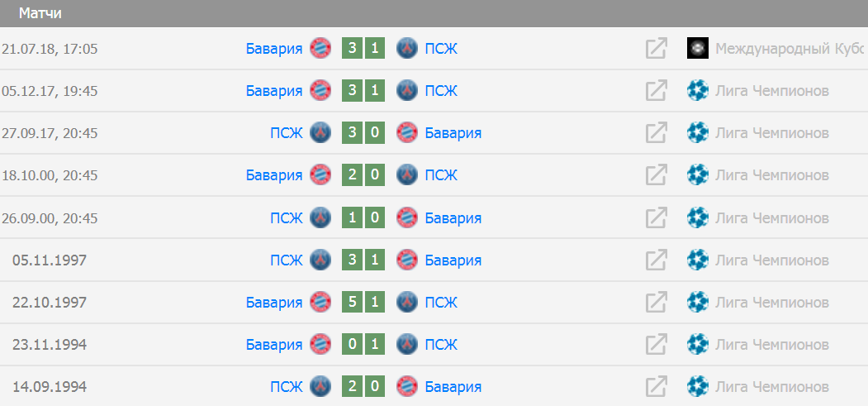The width and height of the screenshot is (868, 406).
Task: Click Бавария crest in 22.10.1997 row
Action: 320,302
